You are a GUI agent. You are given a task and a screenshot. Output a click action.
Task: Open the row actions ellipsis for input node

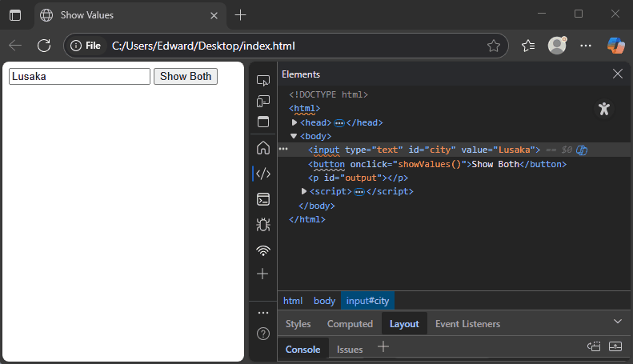283,150
